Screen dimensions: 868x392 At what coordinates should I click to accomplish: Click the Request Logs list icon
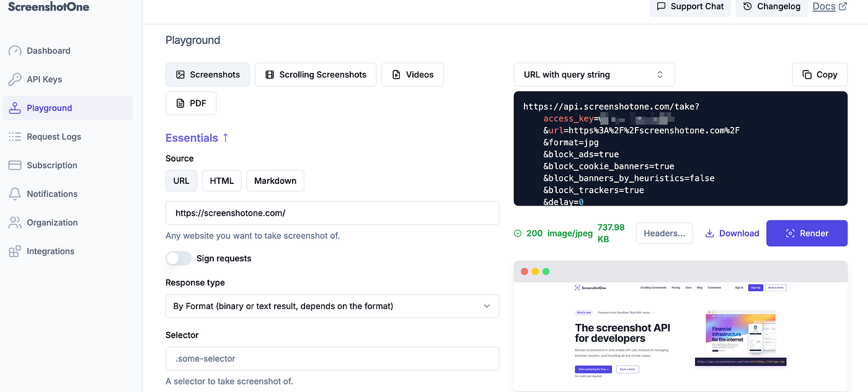(x=15, y=137)
